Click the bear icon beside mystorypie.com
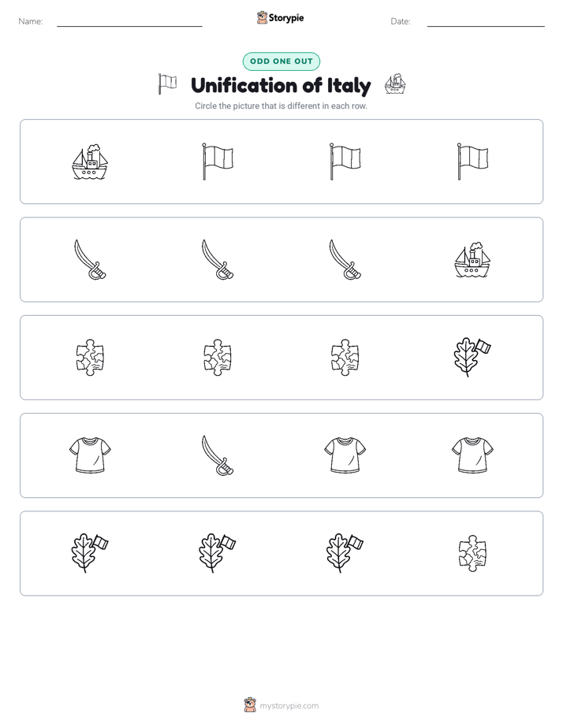The image size is (563, 728). (250, 705)
